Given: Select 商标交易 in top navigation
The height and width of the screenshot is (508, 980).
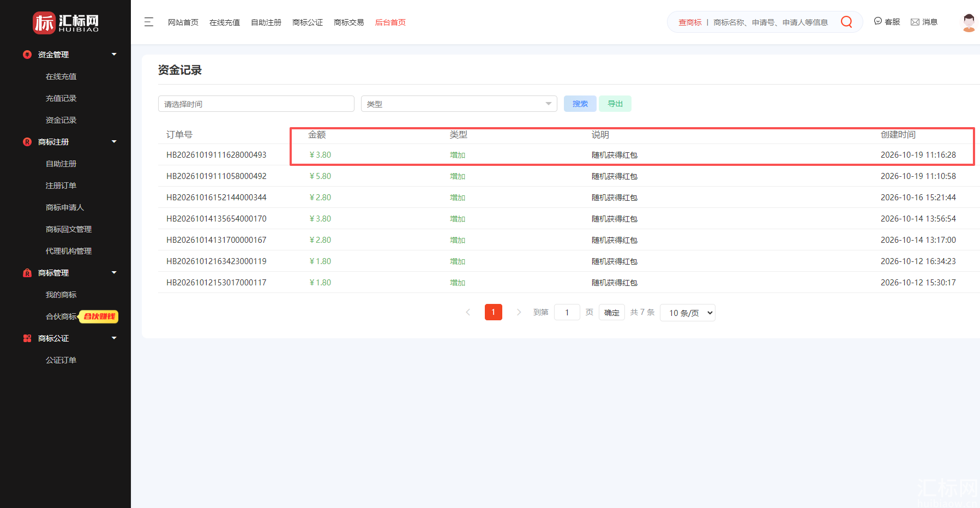Looking at the screenshot, I should coord(349,22).
